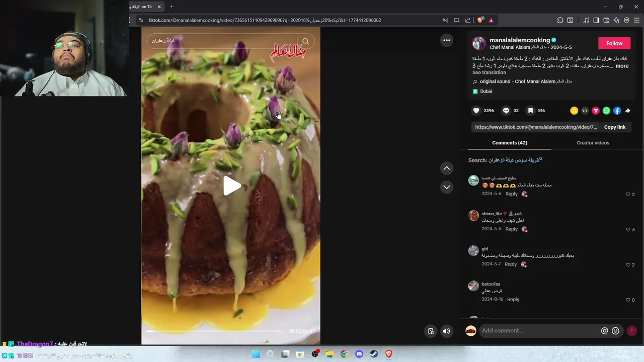Image resolution: width=644 pixels, height=362 pixels.
Task: Open the Brave Wallet icon
Action: coord(606,20)
